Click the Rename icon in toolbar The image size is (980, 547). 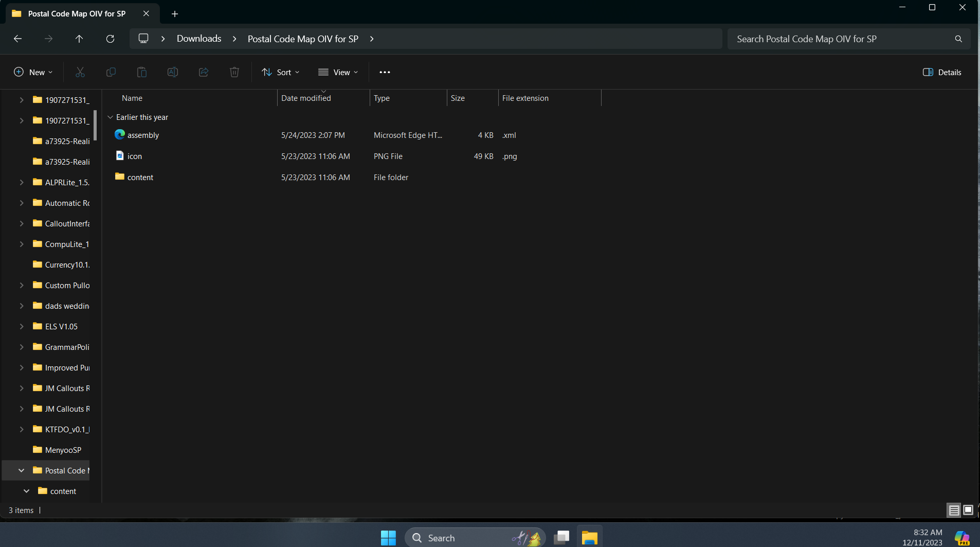(x=173, y=73)
